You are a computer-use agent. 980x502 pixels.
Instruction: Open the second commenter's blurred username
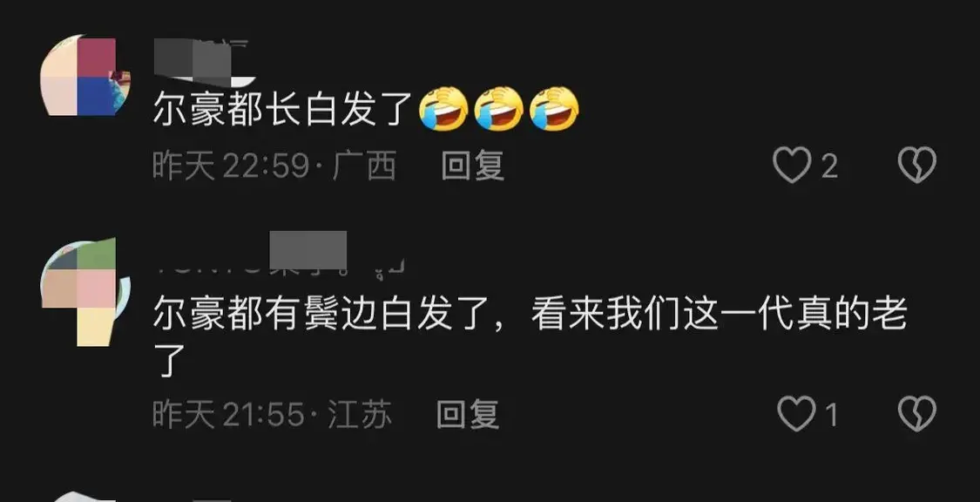(280, 252)
